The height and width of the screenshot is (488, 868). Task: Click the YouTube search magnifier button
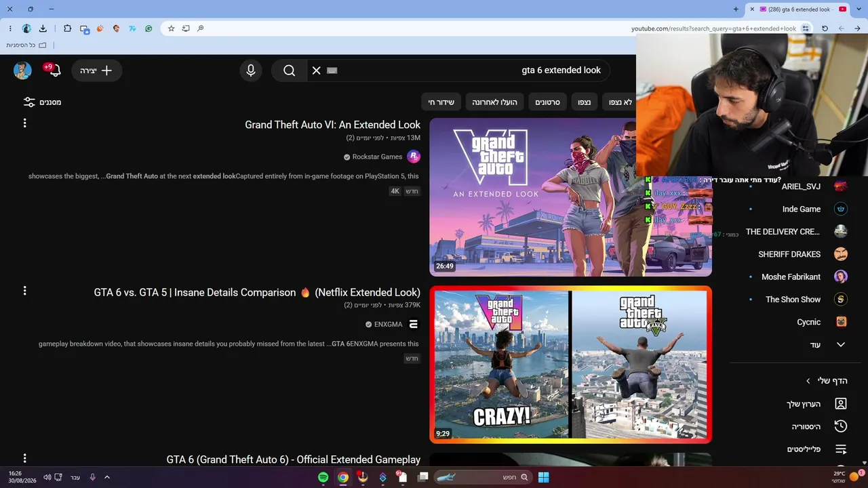point(290,70)
